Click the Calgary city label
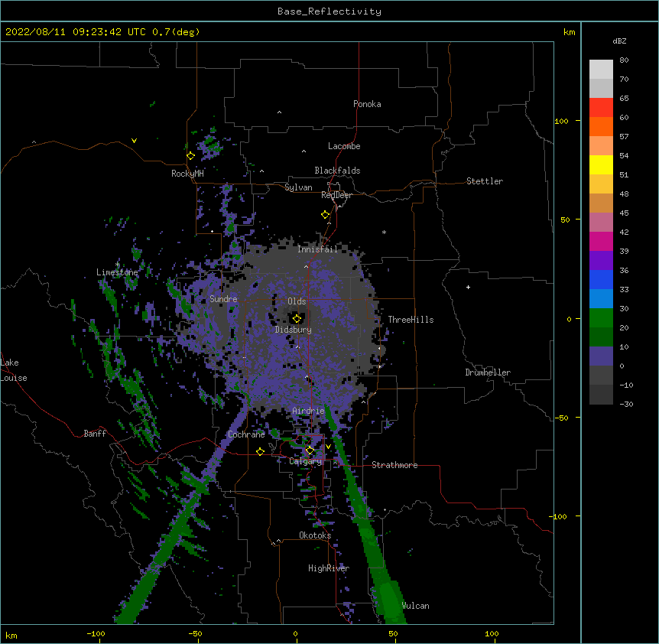Screen dimensions: 659x644 pyautogui.click(x=306, y=461)
